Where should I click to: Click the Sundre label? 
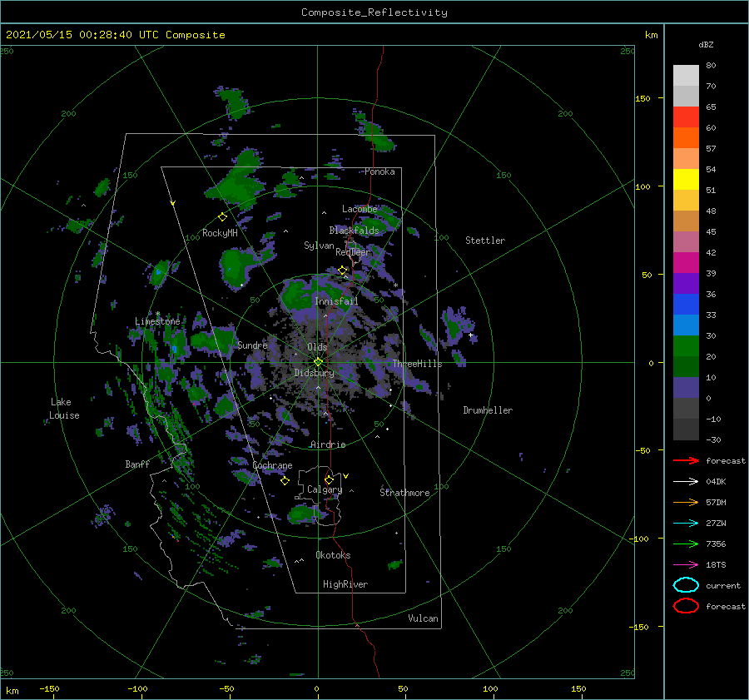pyautogui.click(x=252, y=345)
